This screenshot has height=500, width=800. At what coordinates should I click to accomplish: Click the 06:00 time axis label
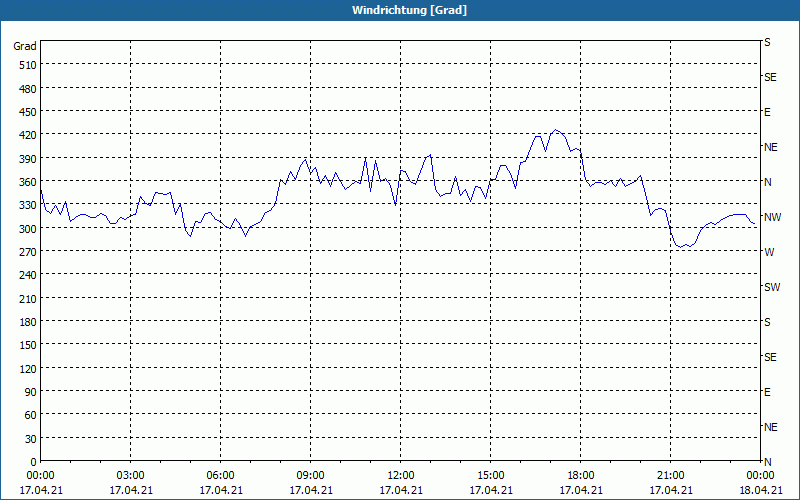pyautogui.click(x=220, y=476)
